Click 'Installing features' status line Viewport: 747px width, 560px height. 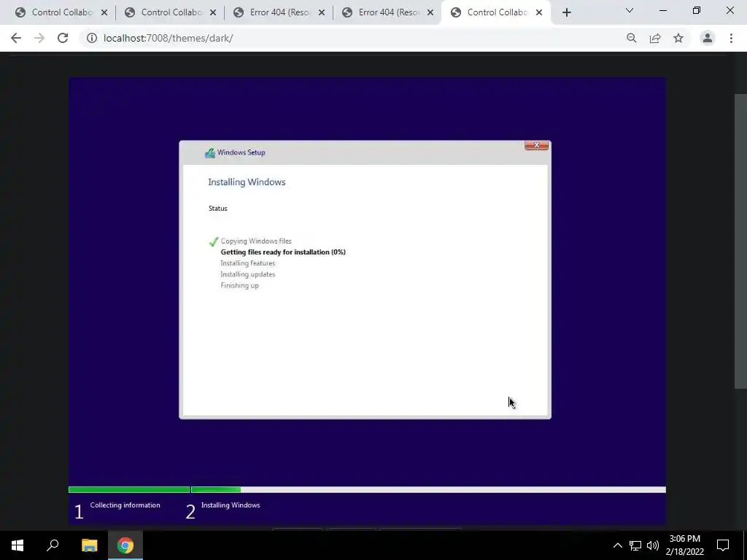(248, 262)
